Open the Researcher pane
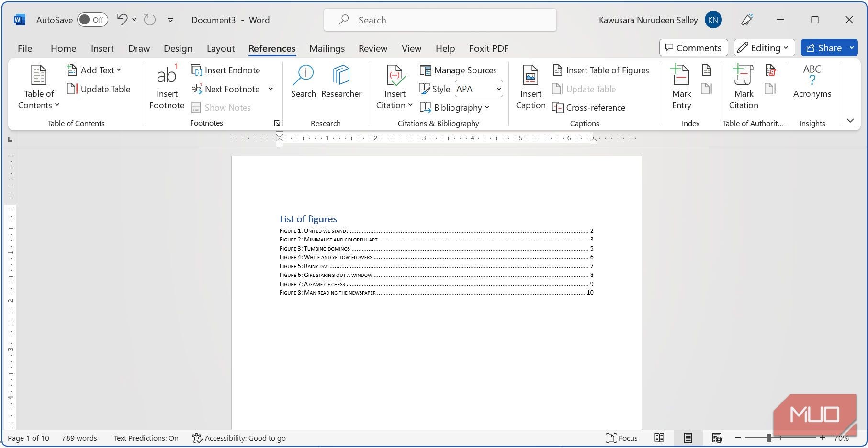Viewport: 868px width, 448px height. 341,82
